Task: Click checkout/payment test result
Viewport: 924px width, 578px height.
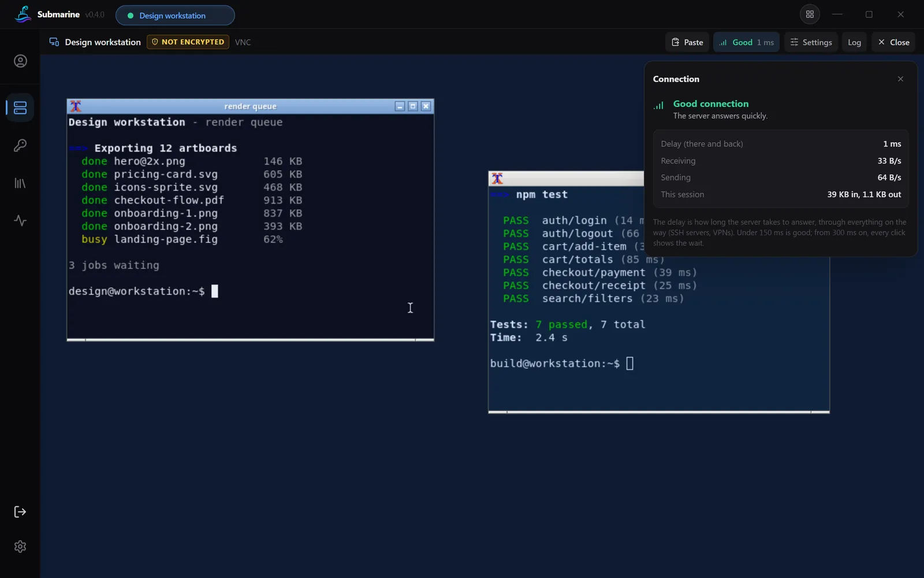Action: tap(600, 272)
